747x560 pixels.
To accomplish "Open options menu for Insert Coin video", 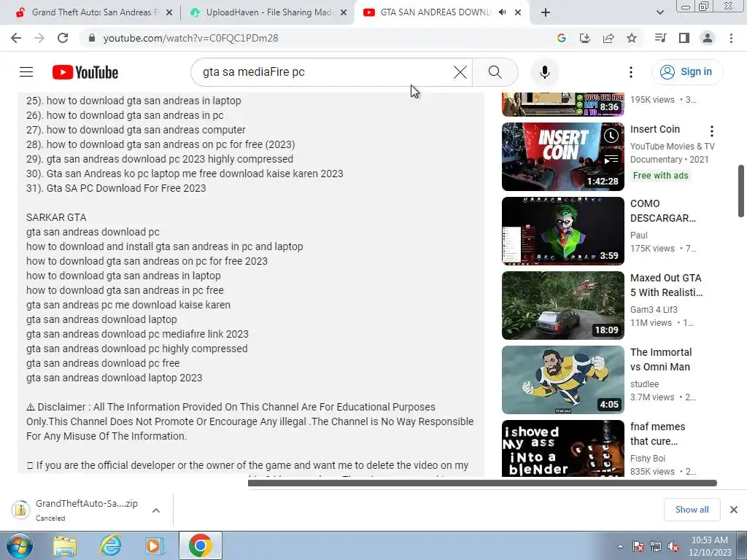I will 712,131.
